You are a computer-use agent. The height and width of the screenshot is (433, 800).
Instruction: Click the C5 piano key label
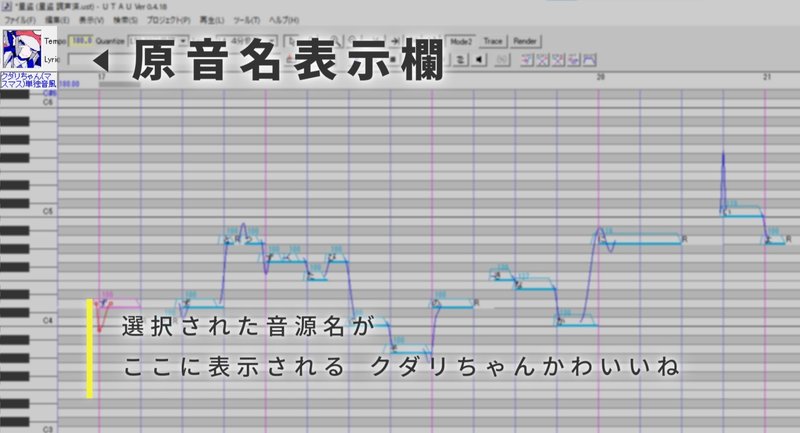tap(47, 211)
